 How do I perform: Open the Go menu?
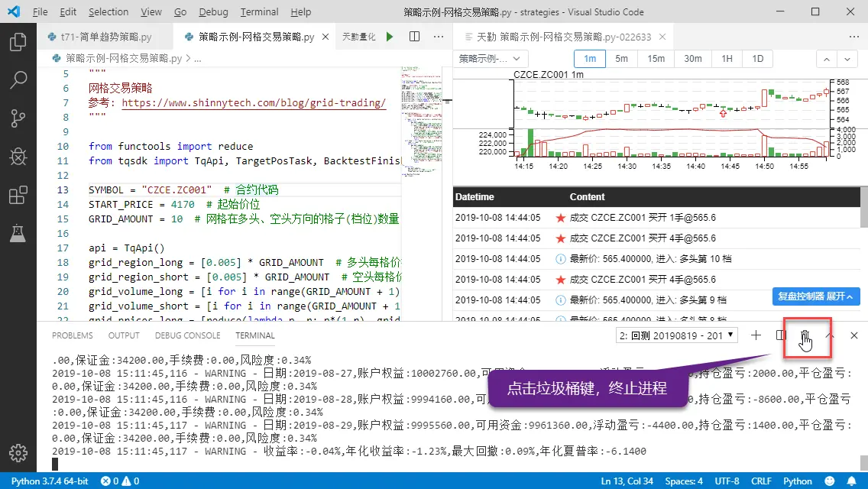[180, 11]
